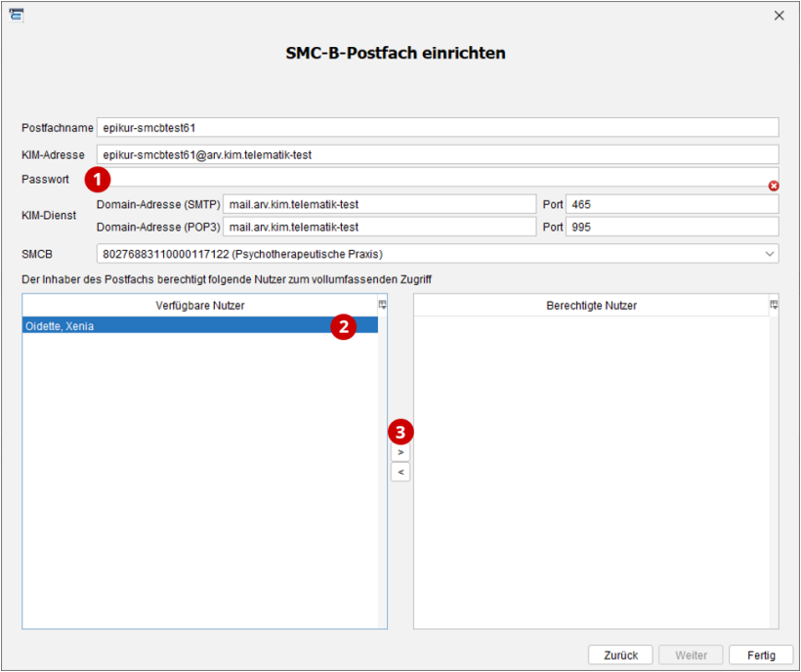Click the Domain-Adresse (POP3) label
The width and height of the screenshot is (801, 672).
pos(158,227)
